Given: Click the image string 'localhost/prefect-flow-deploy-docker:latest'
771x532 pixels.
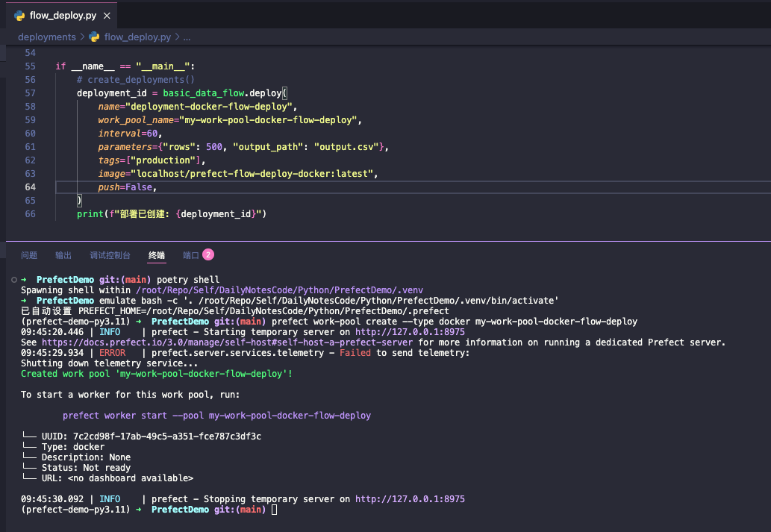Looking at the screenshot, I should pyautogui.click(x=252, y=174).
